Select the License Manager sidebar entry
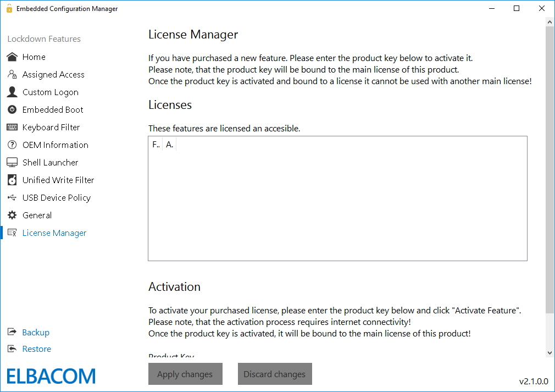The image size is (555, 392). click(x=54, y=233)
